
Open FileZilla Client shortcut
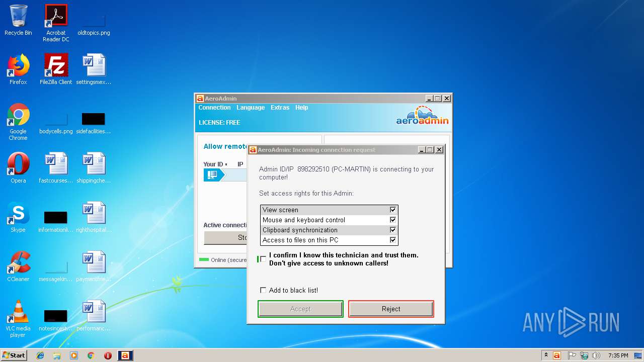click(x=56, y=69)
